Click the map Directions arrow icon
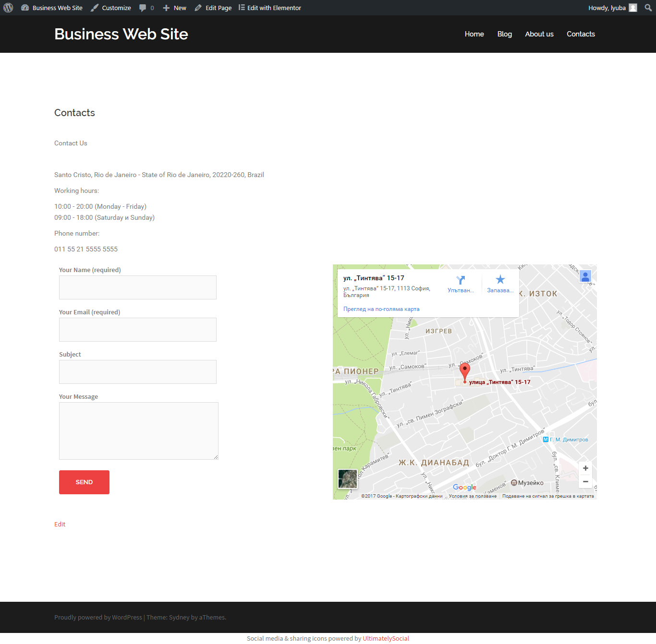The height and width of the screenshot is (644, 656). [x=461, y=280]
